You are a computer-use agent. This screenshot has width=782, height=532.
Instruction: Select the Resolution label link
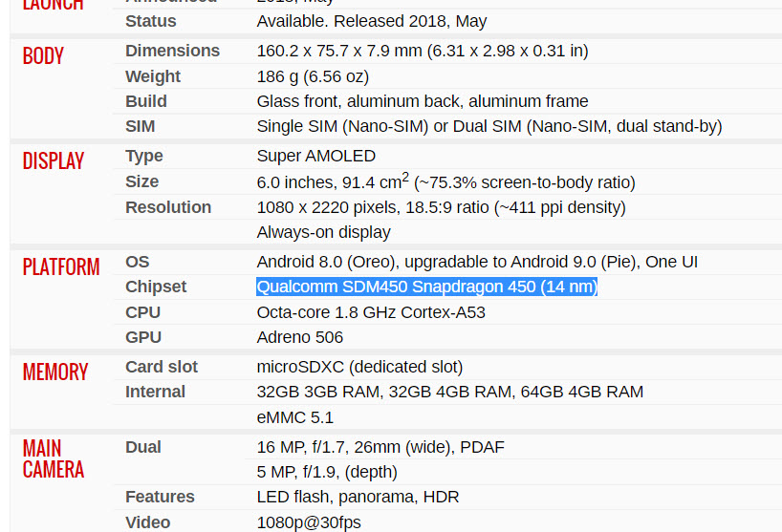[x=168, y=207]
